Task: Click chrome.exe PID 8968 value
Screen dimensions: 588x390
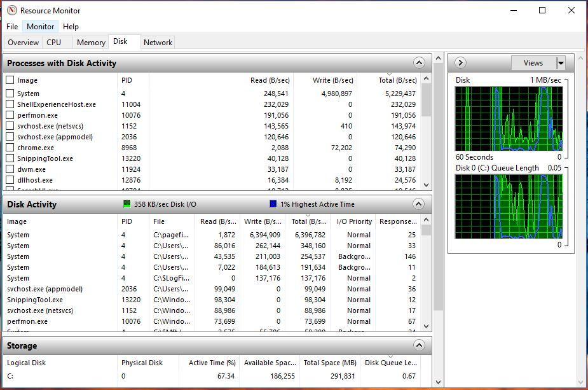Action: click(x=129, y=148)
